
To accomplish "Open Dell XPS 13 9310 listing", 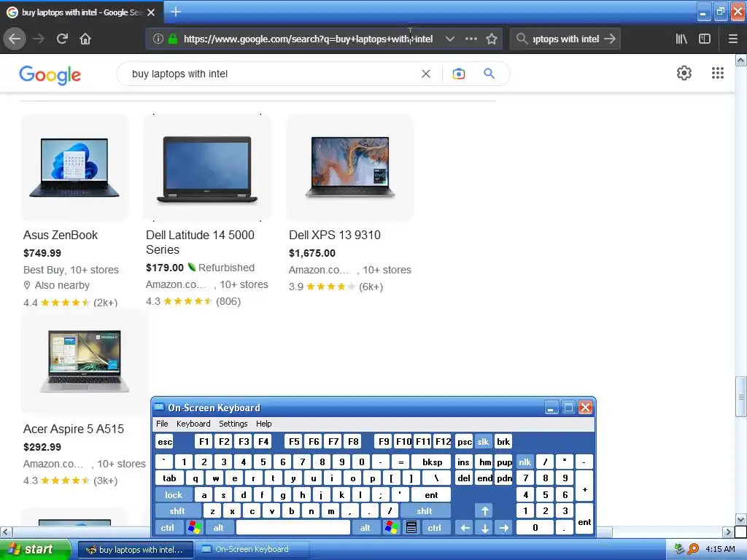I will (334, 235).
